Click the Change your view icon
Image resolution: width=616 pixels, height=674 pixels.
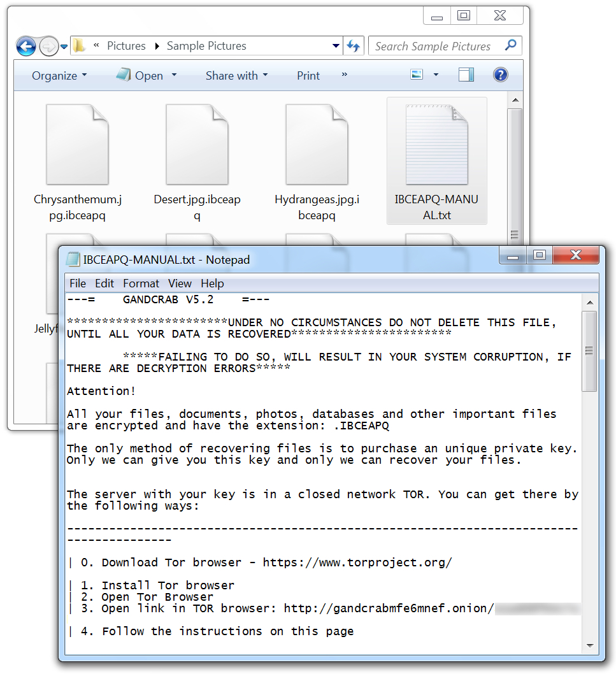[x=417, y=75]
